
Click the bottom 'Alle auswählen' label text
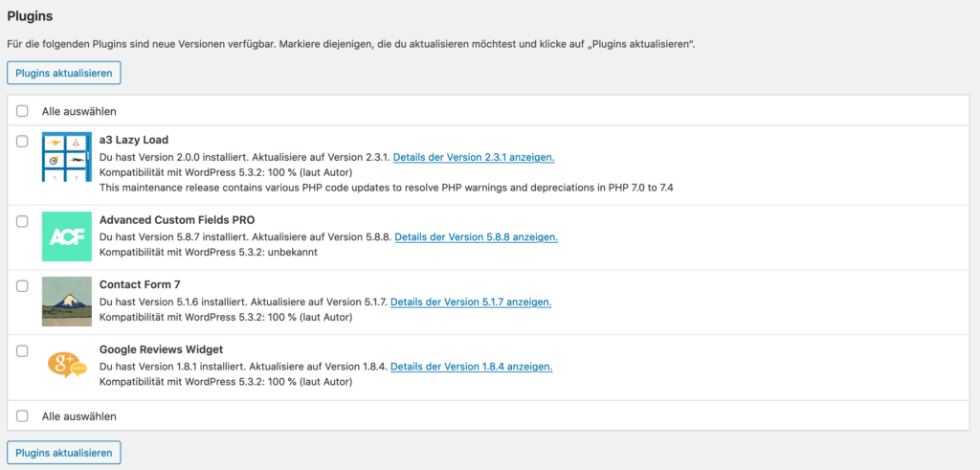79,416
